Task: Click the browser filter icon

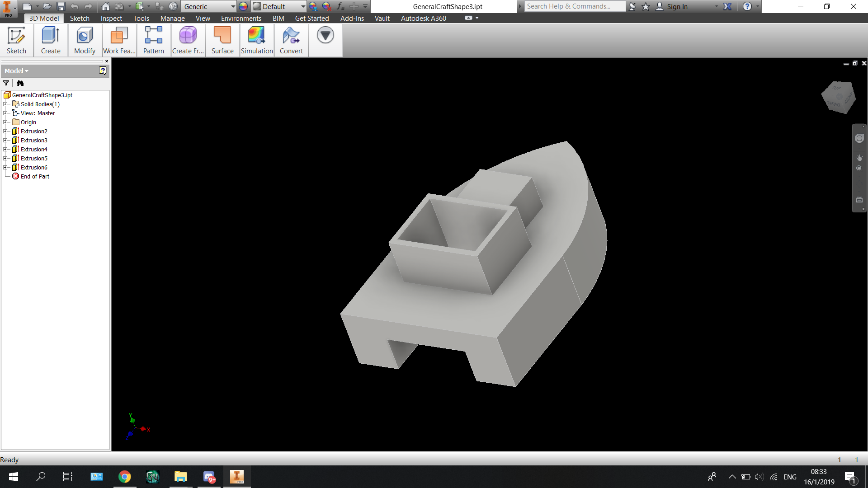Action: tap(6, 83)
